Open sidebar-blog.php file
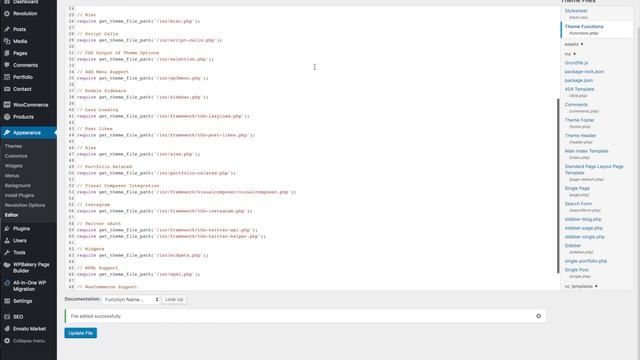640x360 pixels. [x=583, y=219]
